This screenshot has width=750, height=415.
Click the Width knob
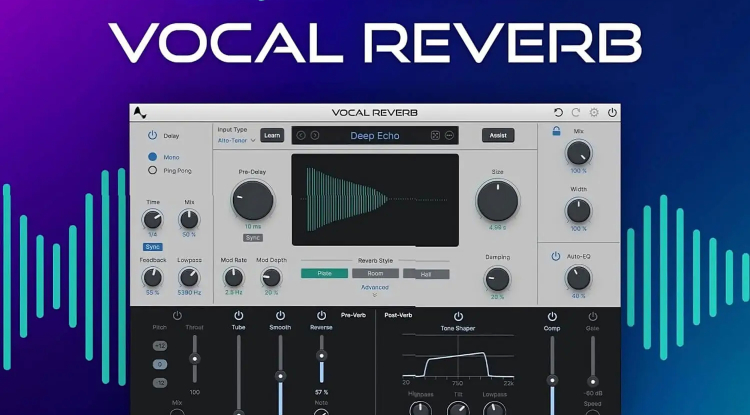579,211
